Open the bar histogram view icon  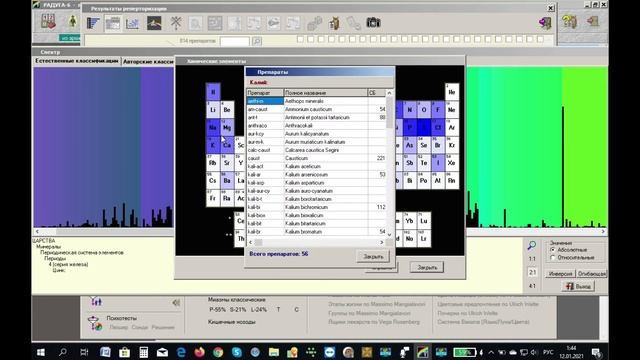coord(93,23)
